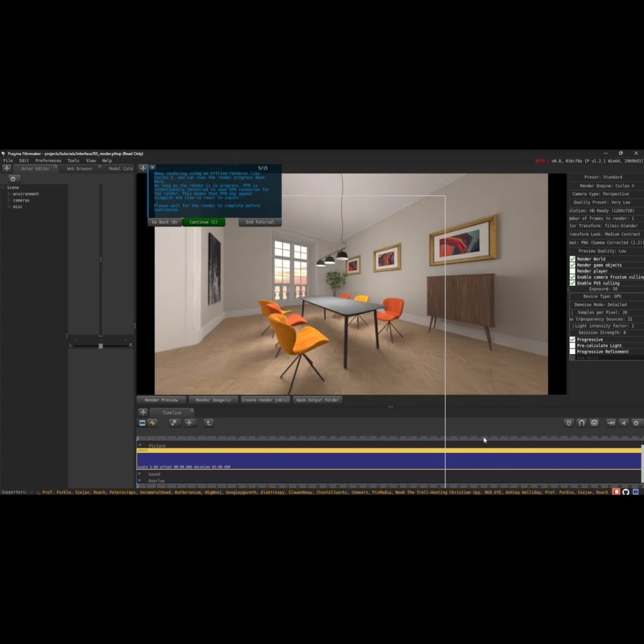Open resolution HD Ready (1280x720) dropdown
This screenshot has height=644, width=644.
pyautogui.click(x=606, y=211)
